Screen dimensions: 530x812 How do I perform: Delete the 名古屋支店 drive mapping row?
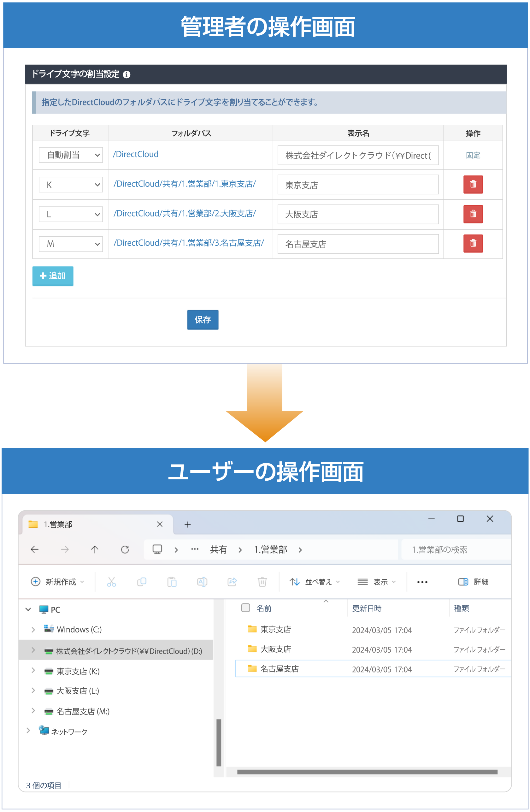473,243
